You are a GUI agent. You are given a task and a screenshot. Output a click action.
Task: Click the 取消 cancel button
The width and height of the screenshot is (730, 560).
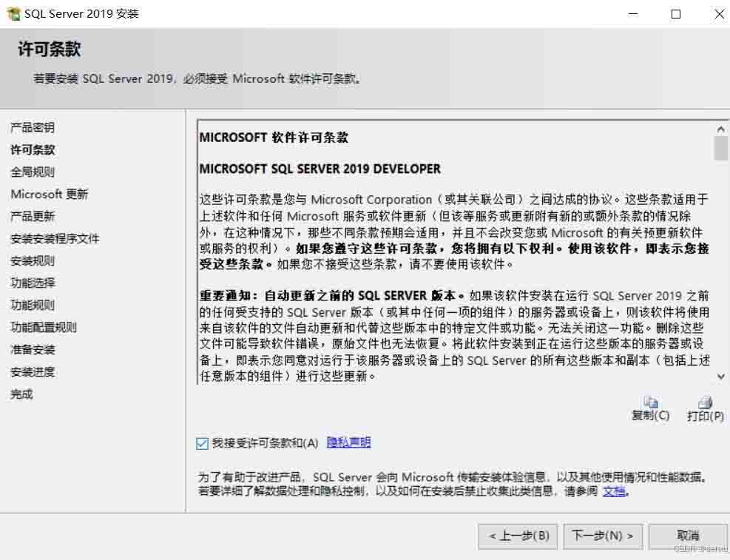pos(688,536)
